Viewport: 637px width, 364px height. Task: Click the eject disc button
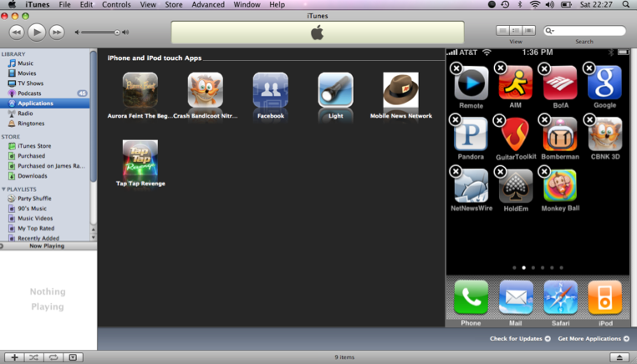(619, 357)
